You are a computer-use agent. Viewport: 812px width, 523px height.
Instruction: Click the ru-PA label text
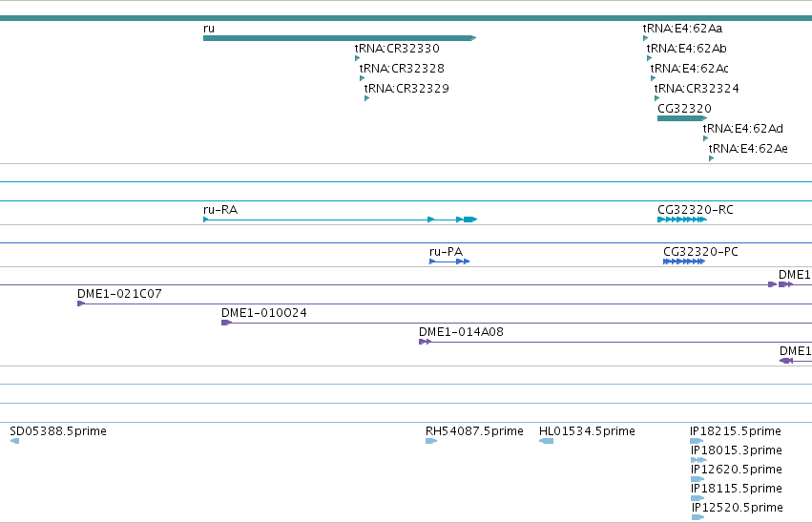[446, 252]
